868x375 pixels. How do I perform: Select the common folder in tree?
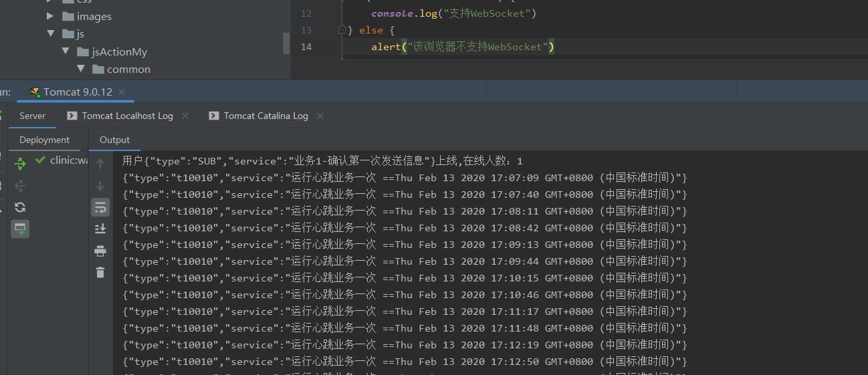point(128,69)
